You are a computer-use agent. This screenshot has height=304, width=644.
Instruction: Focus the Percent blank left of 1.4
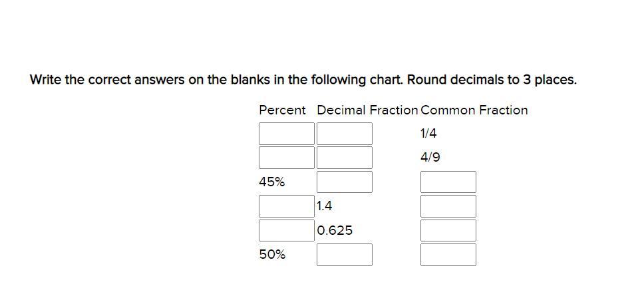[x=287, y=206]
